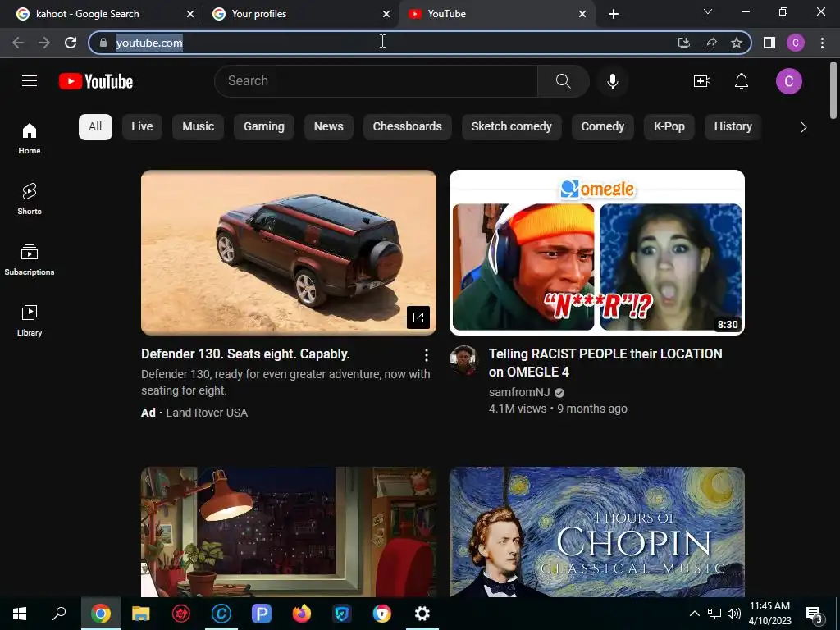Select the Sketch comedy filter chip
Image resolution: width=840 pixels, height=630 pixels.
pos(512,127)
